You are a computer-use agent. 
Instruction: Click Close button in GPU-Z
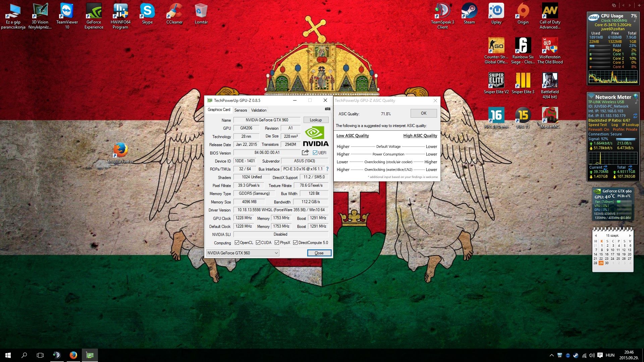(x=319, y=253)
